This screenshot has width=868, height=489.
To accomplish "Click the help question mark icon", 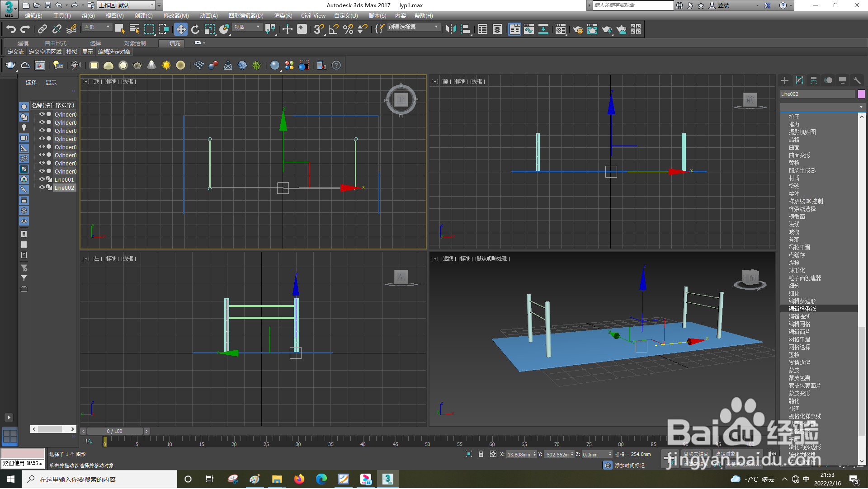I will [336, 66].
